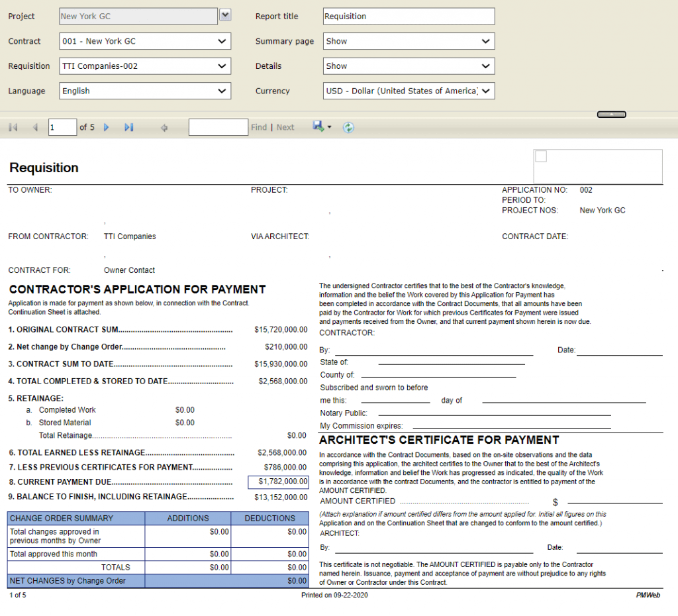The width and height of the screenshot is (678, 616).
Task: Open the Summary page dropdown
Action: coord(409,41)
